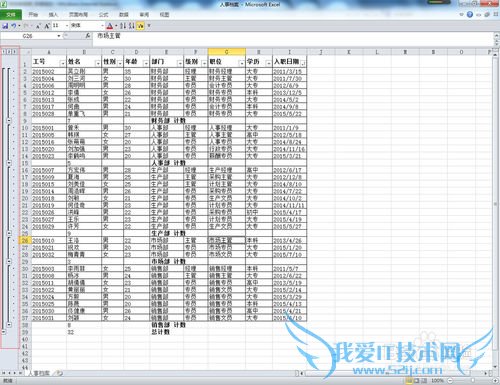Viewport: 500px width, 385px height.
Task: Select the row 26 header
Action: click(x=25, y=240)
